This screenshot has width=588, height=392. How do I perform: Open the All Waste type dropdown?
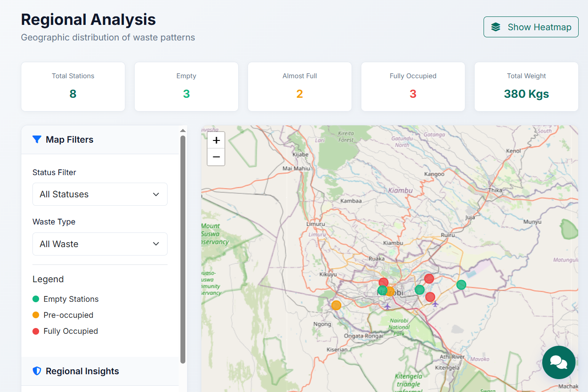[x=100, y=244]
